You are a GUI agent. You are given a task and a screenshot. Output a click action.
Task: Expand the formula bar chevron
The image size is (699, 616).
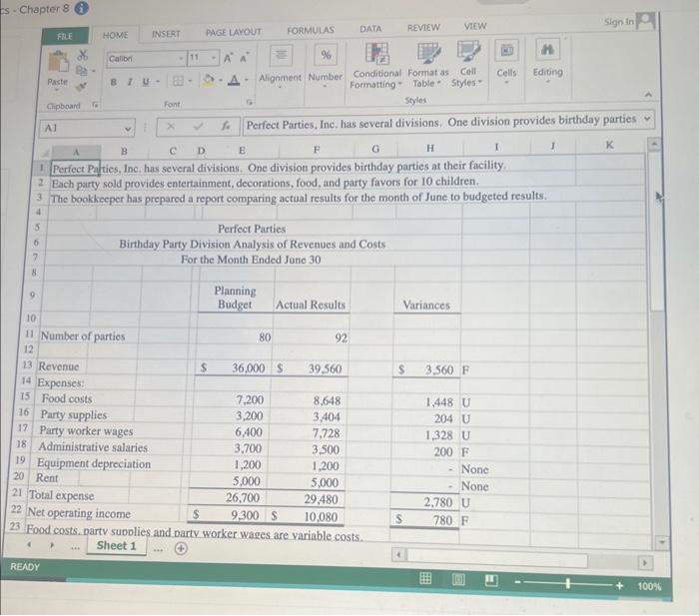647,119
